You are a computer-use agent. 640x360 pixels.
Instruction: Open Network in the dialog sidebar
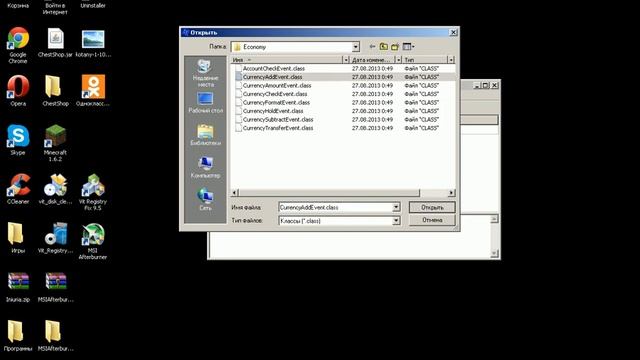click(x=205, y=200)
